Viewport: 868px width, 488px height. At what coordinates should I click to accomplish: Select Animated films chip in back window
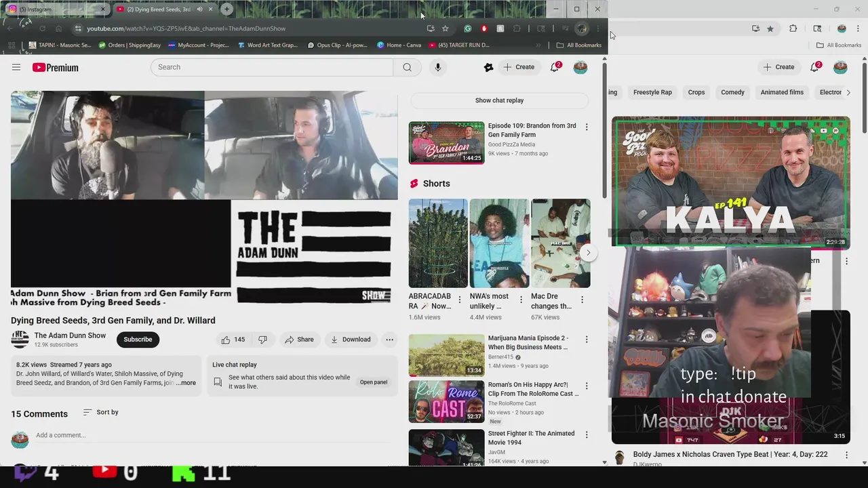[782, 92]
